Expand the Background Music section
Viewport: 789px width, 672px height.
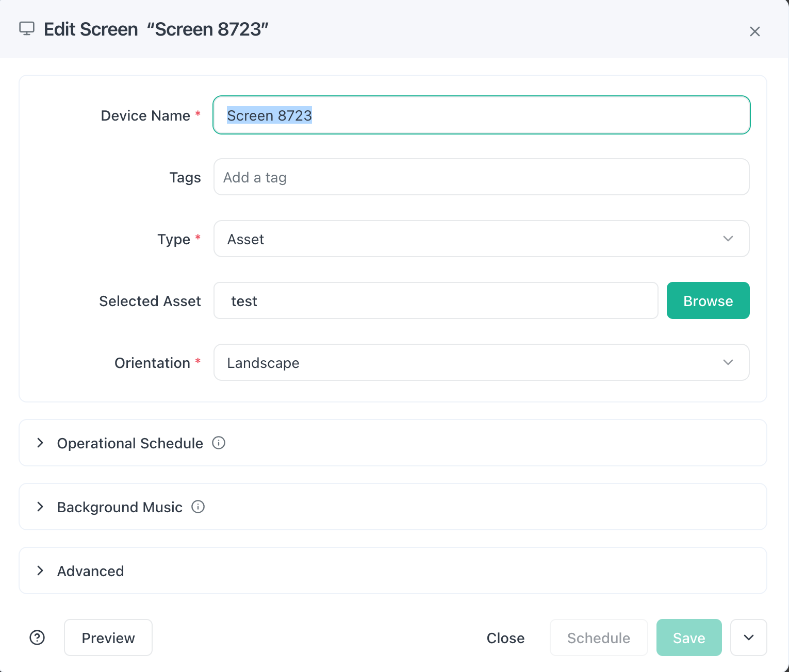point(119,507)
